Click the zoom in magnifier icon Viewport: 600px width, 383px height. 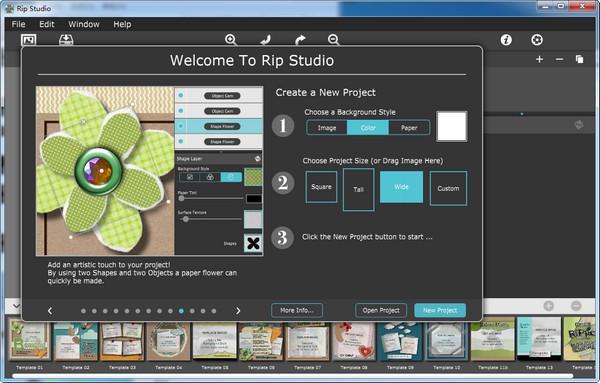tap(231, 39)
